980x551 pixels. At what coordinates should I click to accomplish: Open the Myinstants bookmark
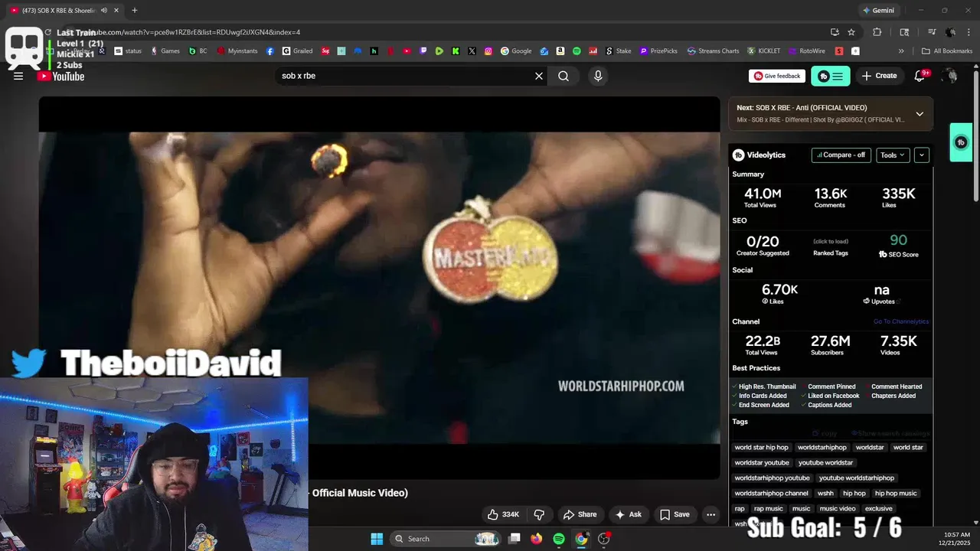[x=238, y=51]
